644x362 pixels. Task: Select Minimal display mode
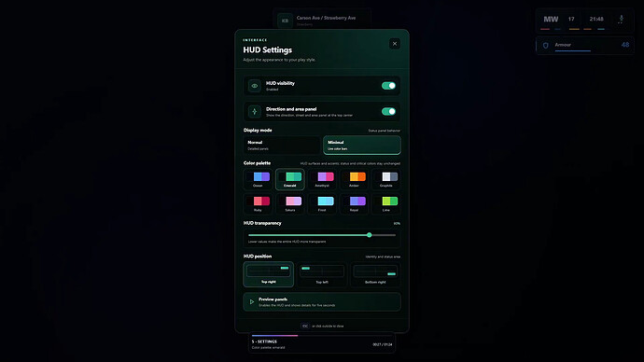(362, 146)
